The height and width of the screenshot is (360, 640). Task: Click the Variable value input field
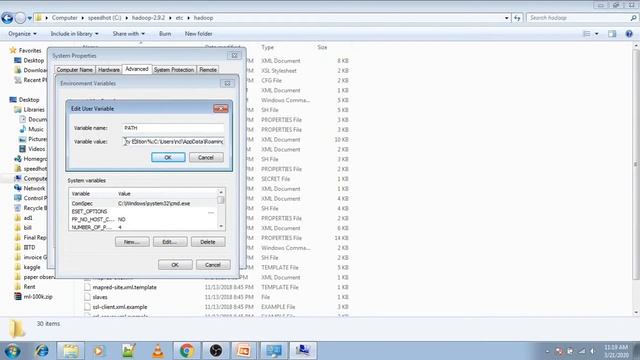pos(173,142)
